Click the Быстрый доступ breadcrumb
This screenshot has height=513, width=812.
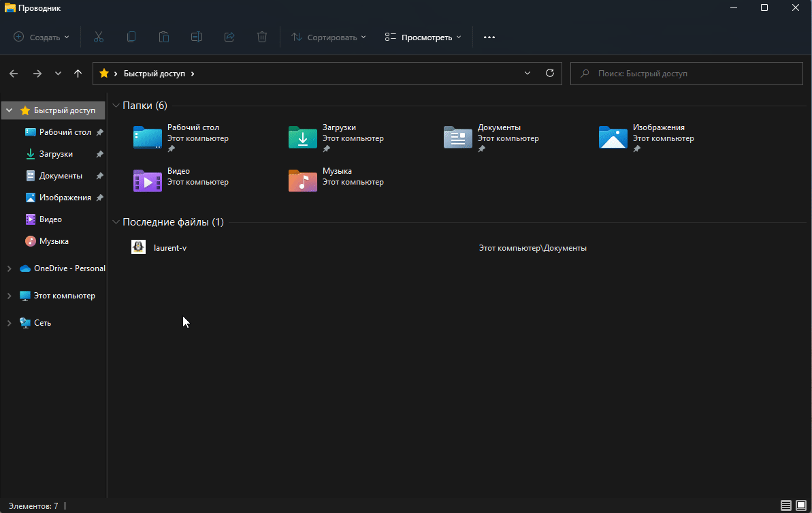(x=155, y=74)
